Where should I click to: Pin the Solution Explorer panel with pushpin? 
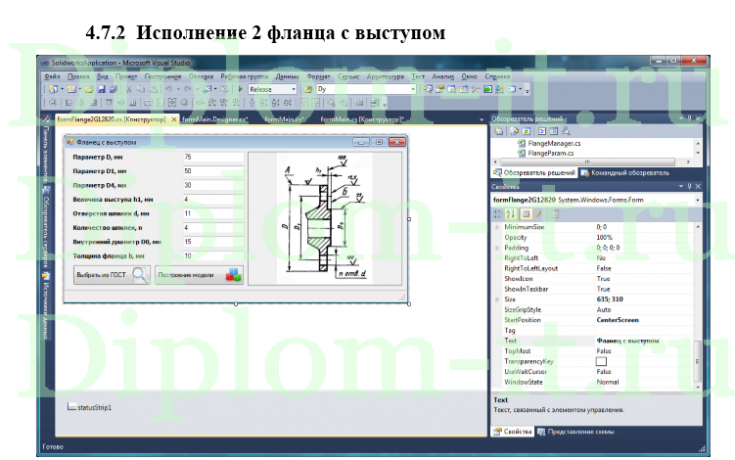690,119
